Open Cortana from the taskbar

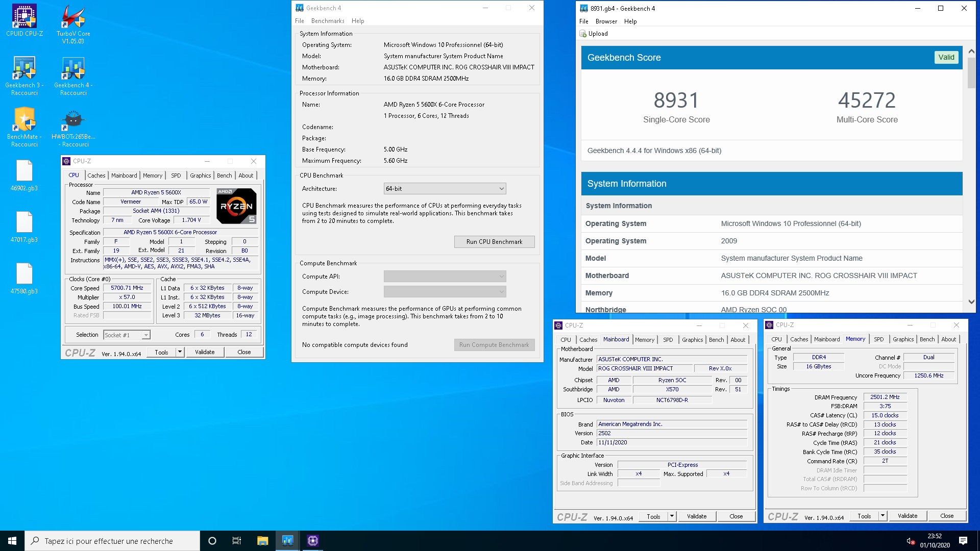coord(212,541)
